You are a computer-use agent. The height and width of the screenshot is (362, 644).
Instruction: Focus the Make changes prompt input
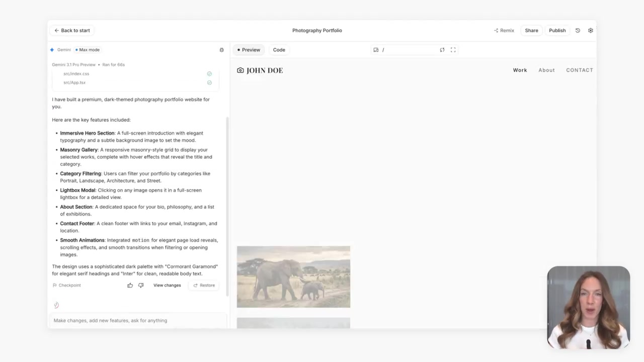138,320
